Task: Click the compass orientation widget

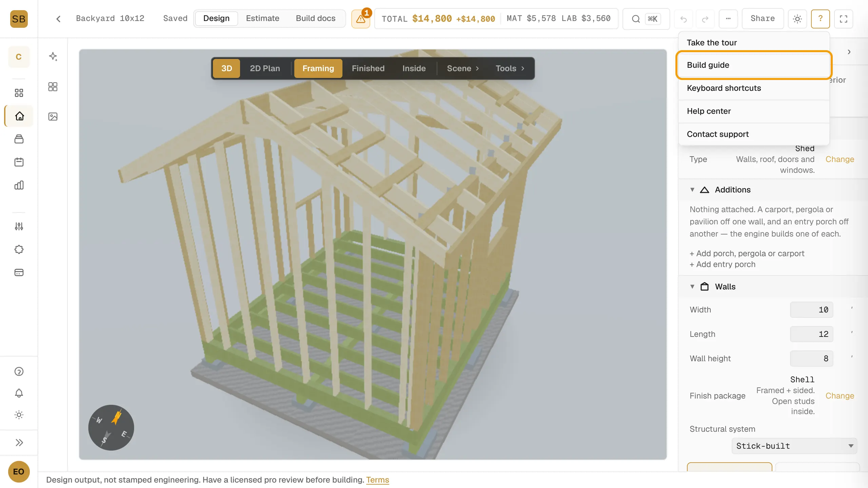Action: 111,428
